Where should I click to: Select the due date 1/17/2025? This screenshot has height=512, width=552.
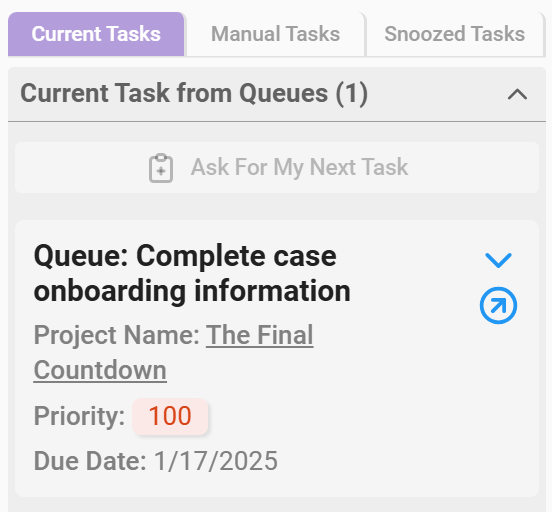pyautogui.click(x=216, y=461)
